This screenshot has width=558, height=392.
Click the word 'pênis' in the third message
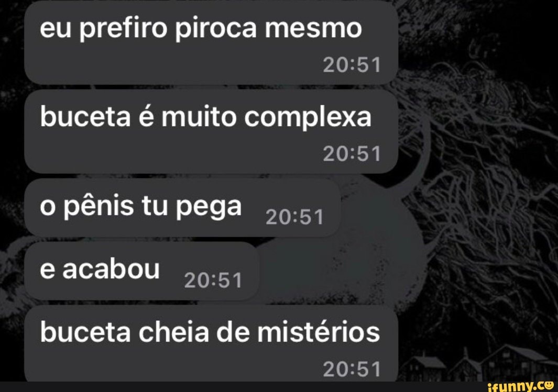point(98,207)
